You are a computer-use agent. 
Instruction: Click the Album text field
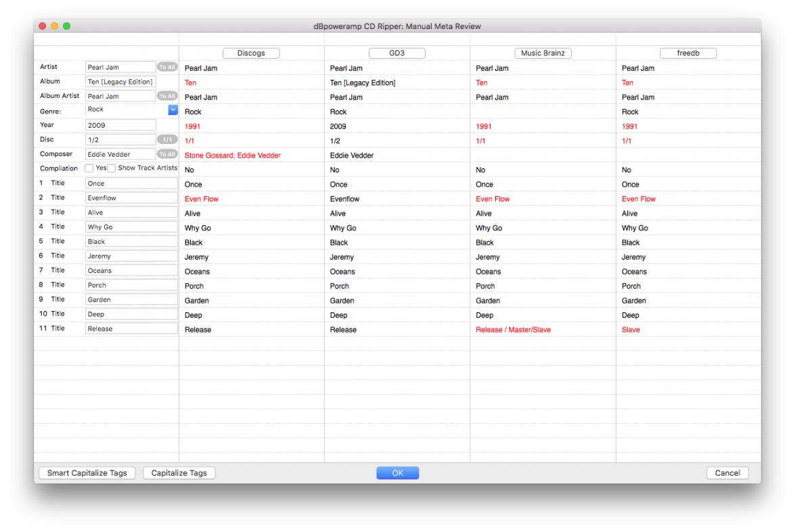tap(120, 82)
